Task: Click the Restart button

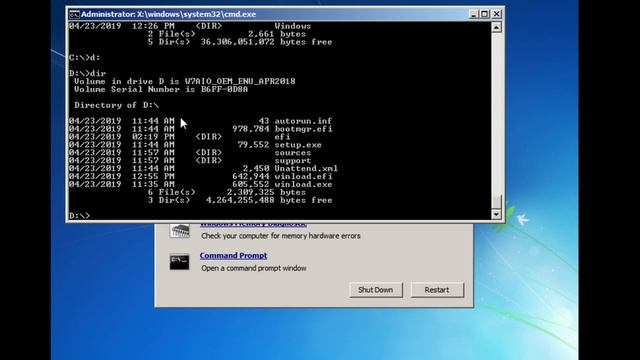Action: pyautogui.click(x=437, y=290)
